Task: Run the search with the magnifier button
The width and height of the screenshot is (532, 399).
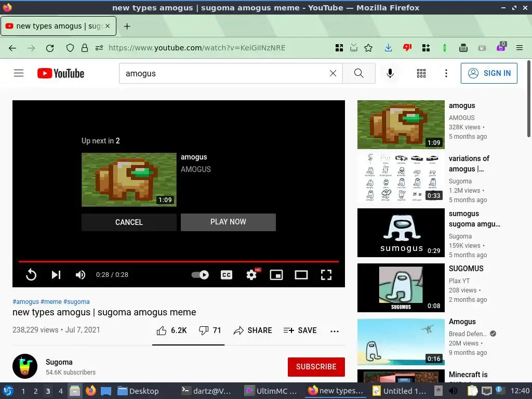Action: (359, 73)
